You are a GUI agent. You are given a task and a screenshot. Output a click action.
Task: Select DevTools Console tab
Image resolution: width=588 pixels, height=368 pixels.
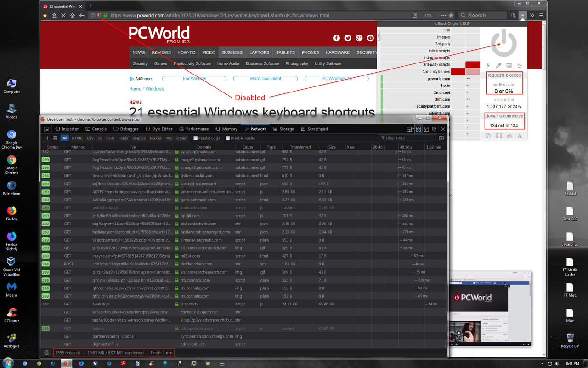(96, 129)
